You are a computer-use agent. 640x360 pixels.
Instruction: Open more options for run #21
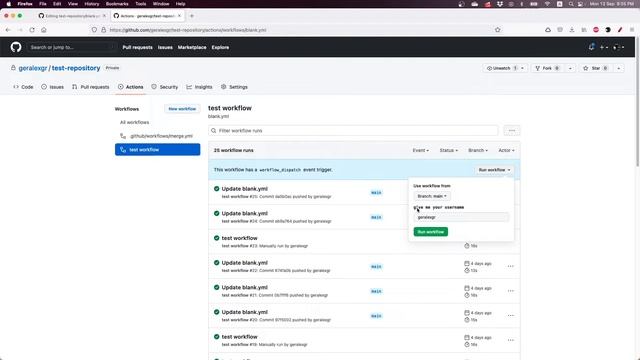coord(511,291)
